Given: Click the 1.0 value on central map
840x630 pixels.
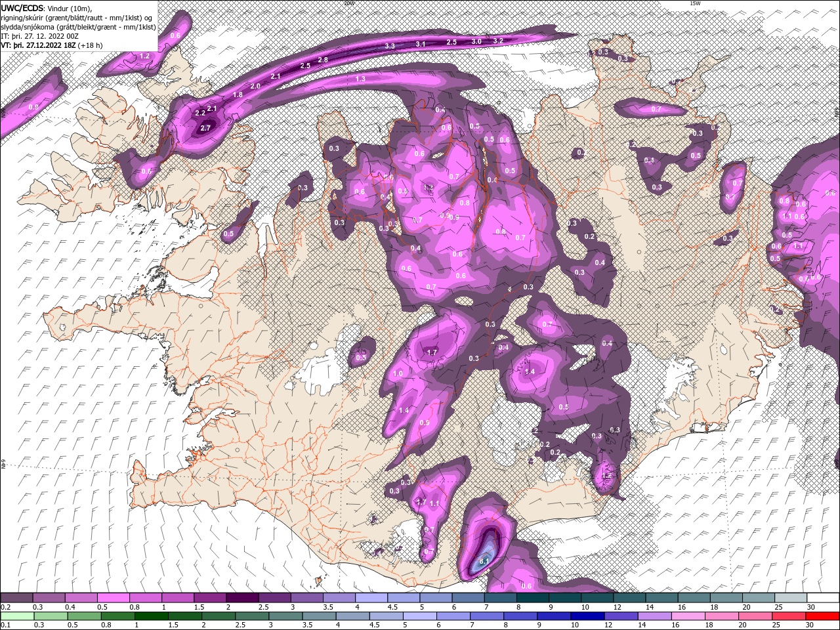Looking at the screenshot, I should 398,373.
